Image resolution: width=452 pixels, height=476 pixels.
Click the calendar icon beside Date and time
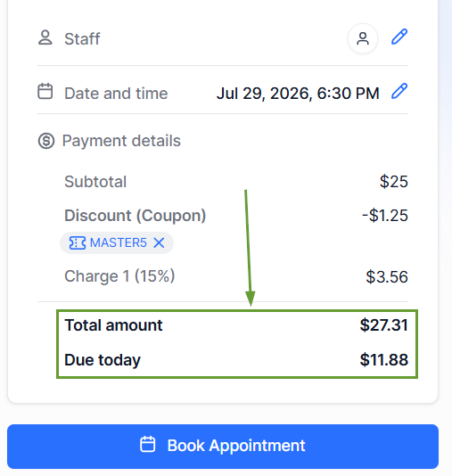pyautogui.click(x=45, y=91)
